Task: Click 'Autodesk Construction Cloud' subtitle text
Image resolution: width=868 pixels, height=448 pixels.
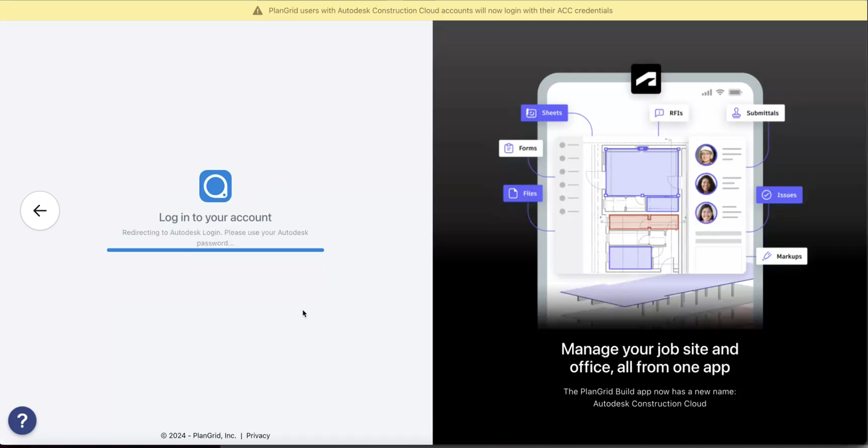Action: 650,404
